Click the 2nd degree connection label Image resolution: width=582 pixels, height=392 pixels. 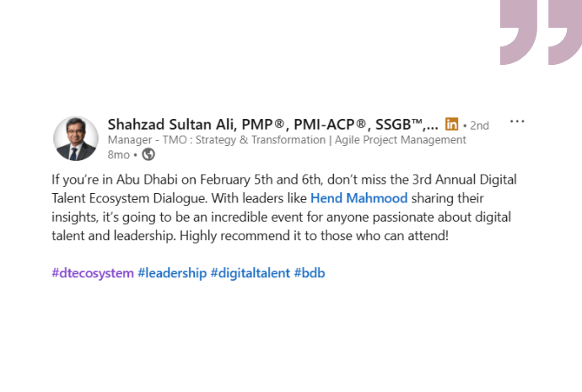click(478, 125)
